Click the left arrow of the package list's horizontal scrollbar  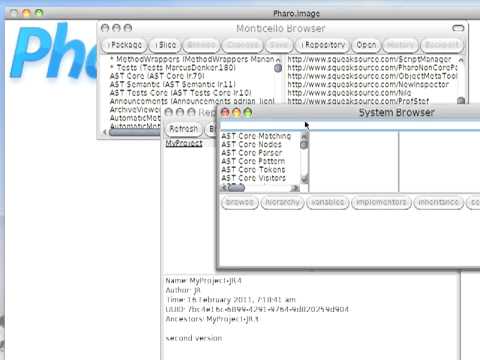104,132
